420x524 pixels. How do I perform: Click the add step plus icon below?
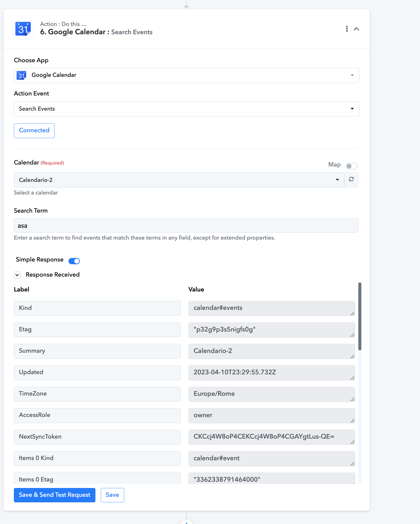pyautogui.click(x=187, y=522)
